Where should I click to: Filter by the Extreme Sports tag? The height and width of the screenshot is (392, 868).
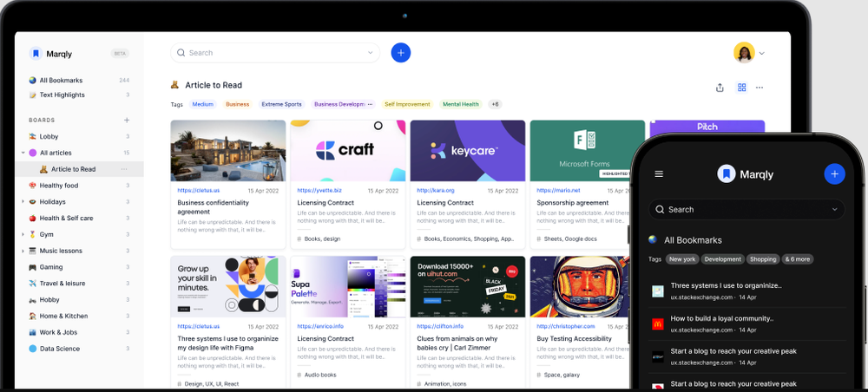click(282, 104)
